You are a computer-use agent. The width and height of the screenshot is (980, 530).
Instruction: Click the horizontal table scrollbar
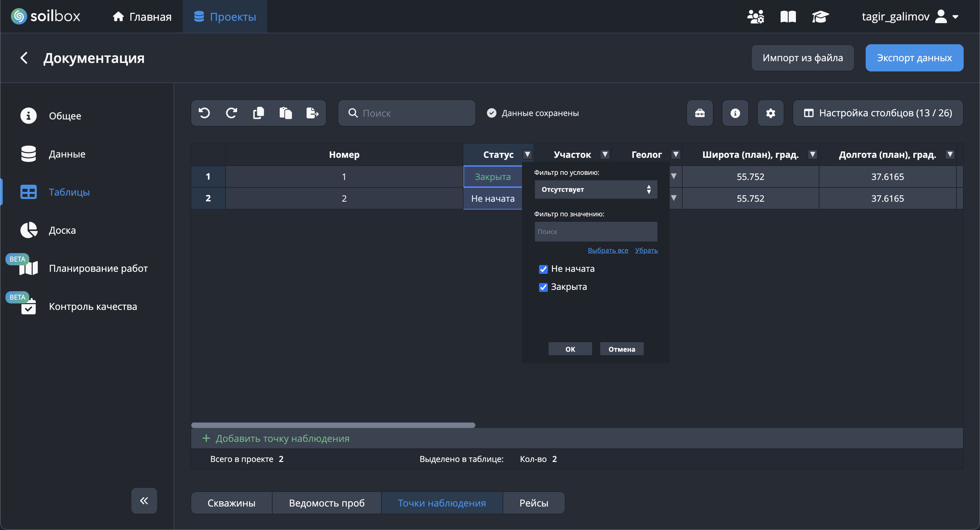tap(333, 425)
